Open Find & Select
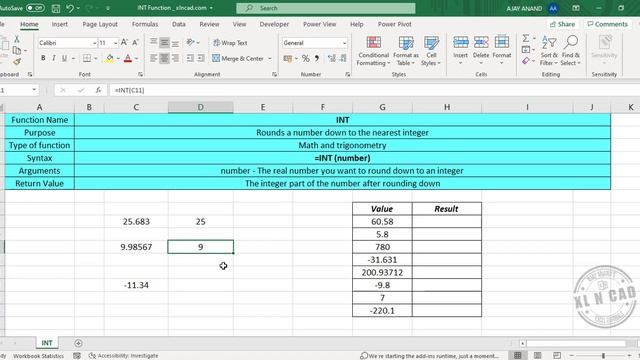 tap(571, 51)
